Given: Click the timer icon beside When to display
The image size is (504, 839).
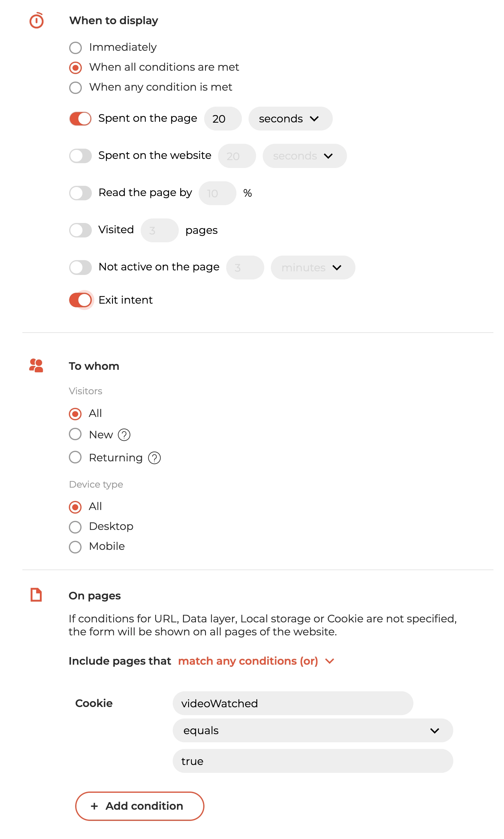Looking at the screenshot, I should [36, 20].
